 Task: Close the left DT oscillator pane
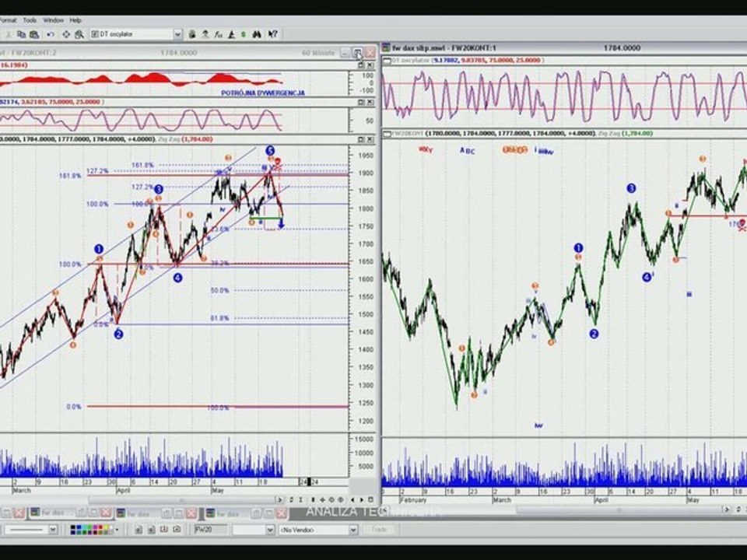370,102
